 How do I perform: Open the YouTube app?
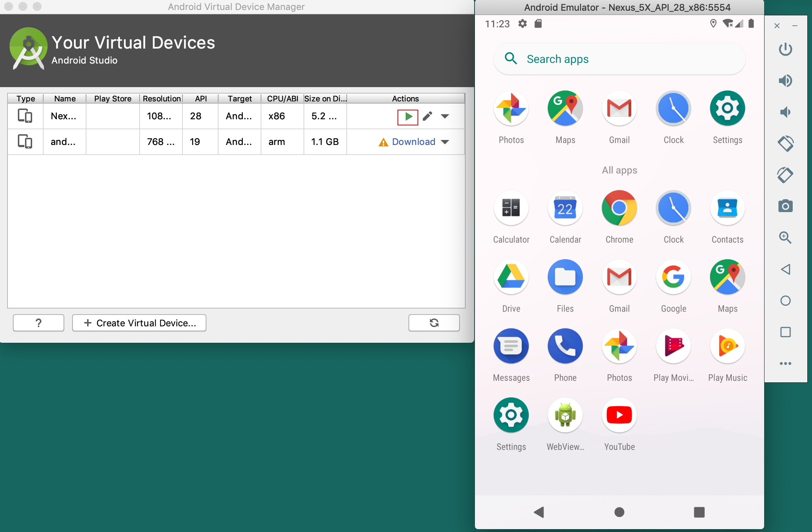point(620,424)
